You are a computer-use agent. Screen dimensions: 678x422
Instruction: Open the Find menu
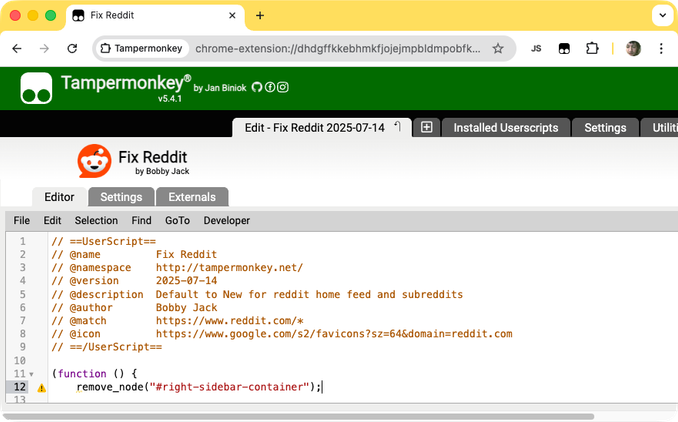pos(141,221)
